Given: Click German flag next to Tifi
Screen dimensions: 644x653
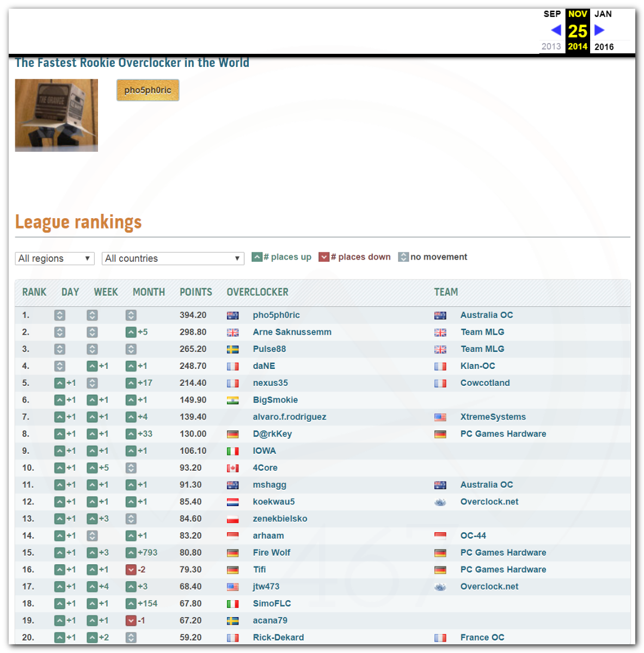Looking at the screenshot, I should pyautogui.click(x=232, y=570).
